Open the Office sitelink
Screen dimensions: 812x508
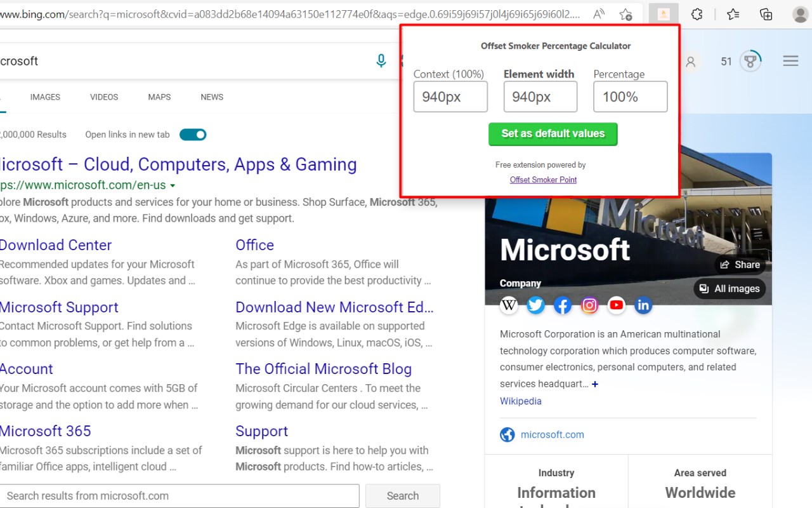tap(254, 245)
